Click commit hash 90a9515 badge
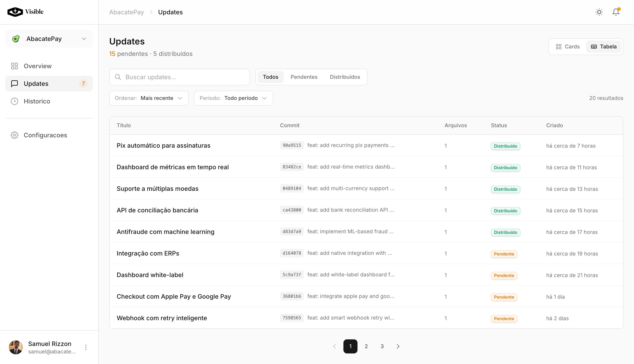This screenshot has height=364, width=634. point(291,145)
